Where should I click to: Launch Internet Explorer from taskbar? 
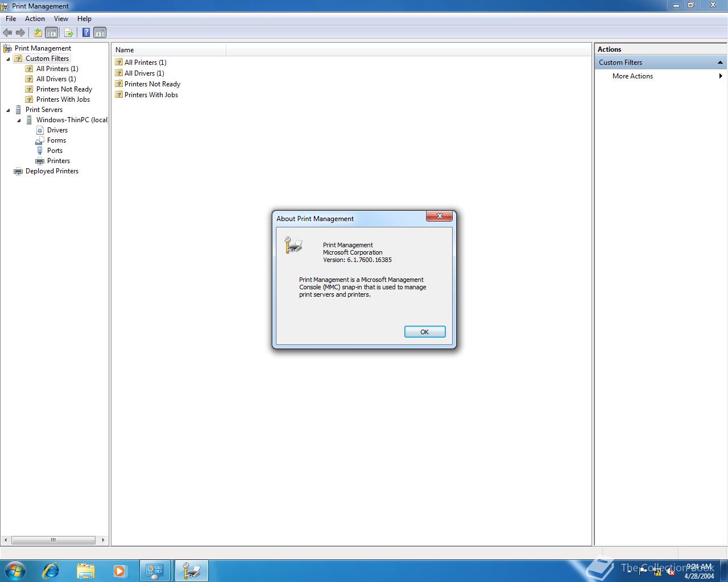tap(51, 571)
